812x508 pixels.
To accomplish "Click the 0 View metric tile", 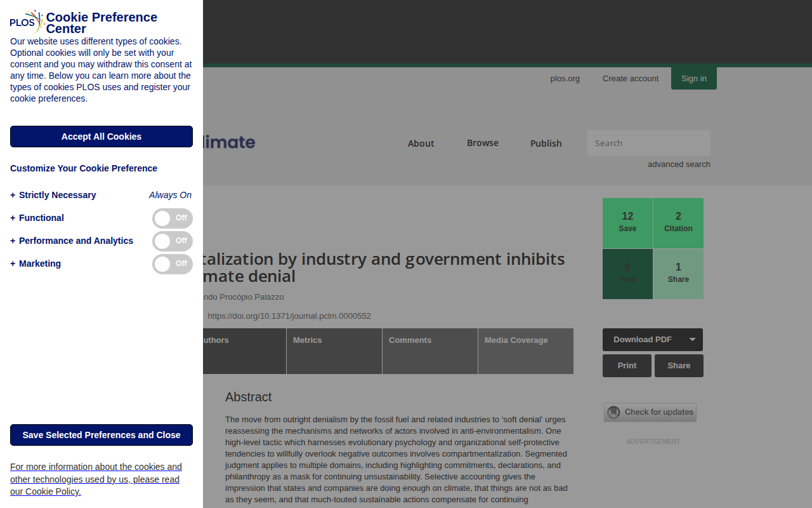I will [627, 274].
